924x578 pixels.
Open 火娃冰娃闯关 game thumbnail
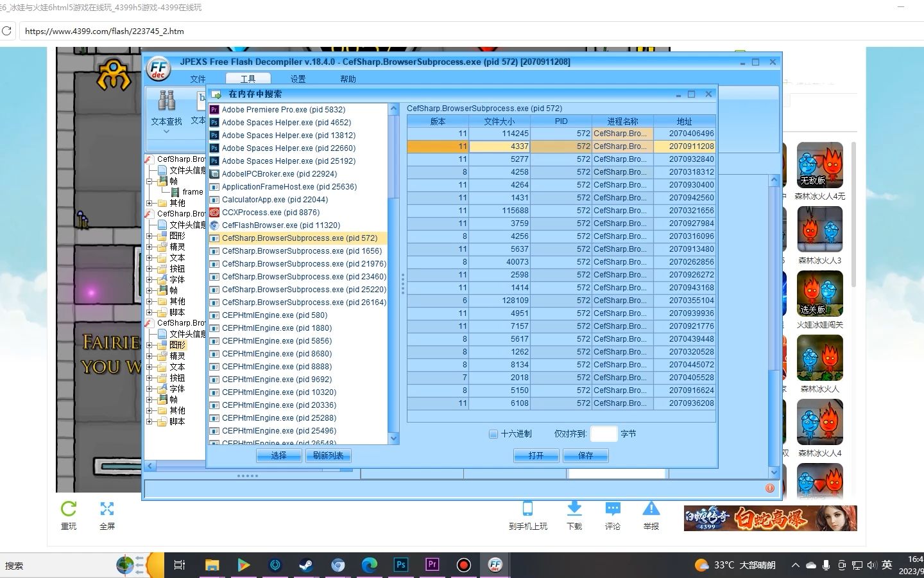point(819,293)
